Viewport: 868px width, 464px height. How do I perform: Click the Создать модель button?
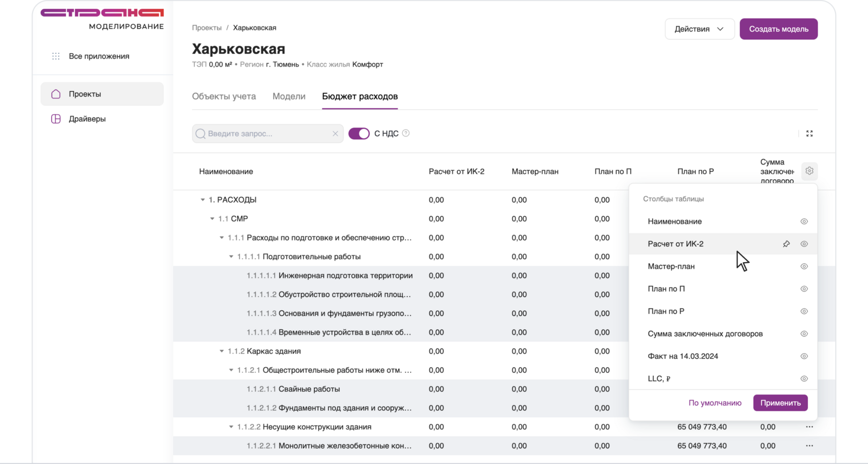coord(778,29)
